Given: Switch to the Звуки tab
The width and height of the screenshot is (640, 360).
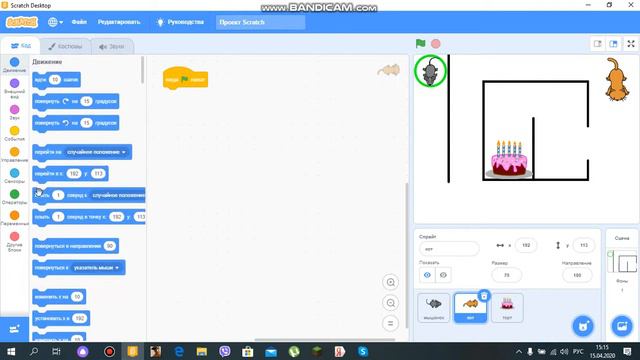Looking at the screenshot, I should click(x=111, y=46).
